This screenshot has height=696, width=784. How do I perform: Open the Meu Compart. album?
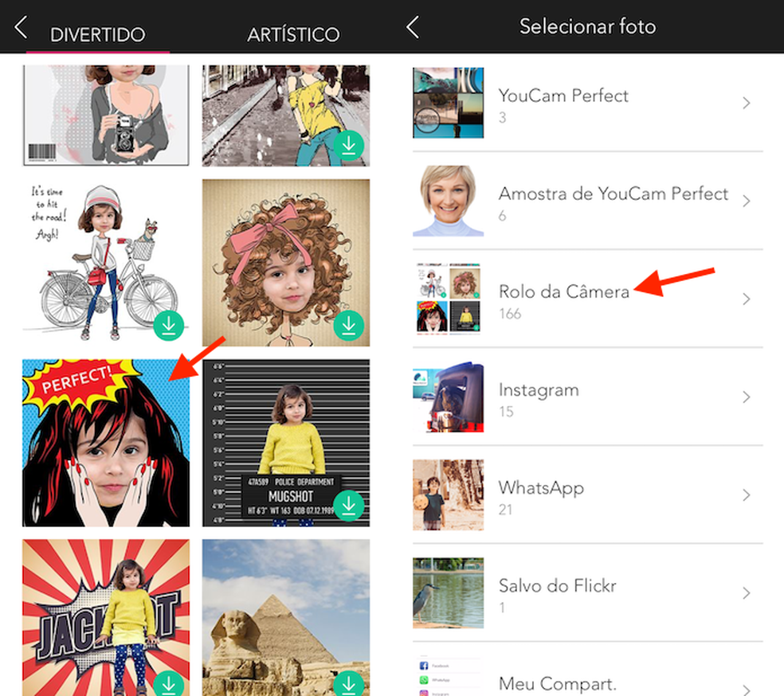tap(557, 682)
